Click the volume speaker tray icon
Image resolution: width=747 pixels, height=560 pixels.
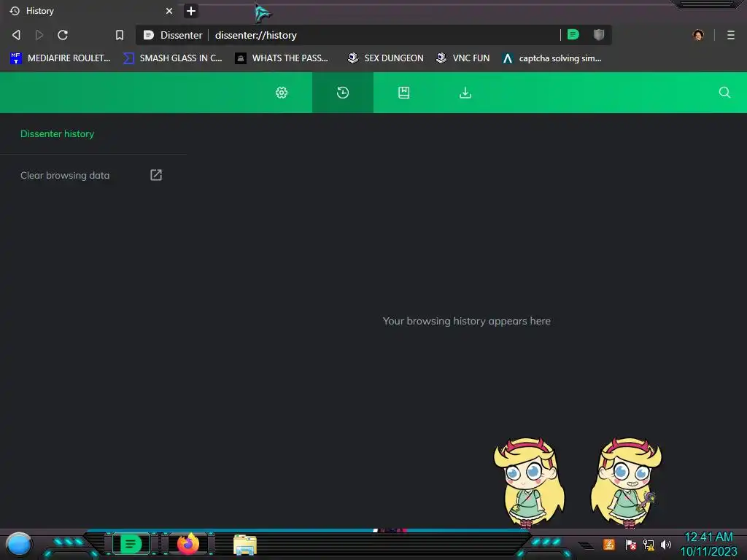click(665, 544)
